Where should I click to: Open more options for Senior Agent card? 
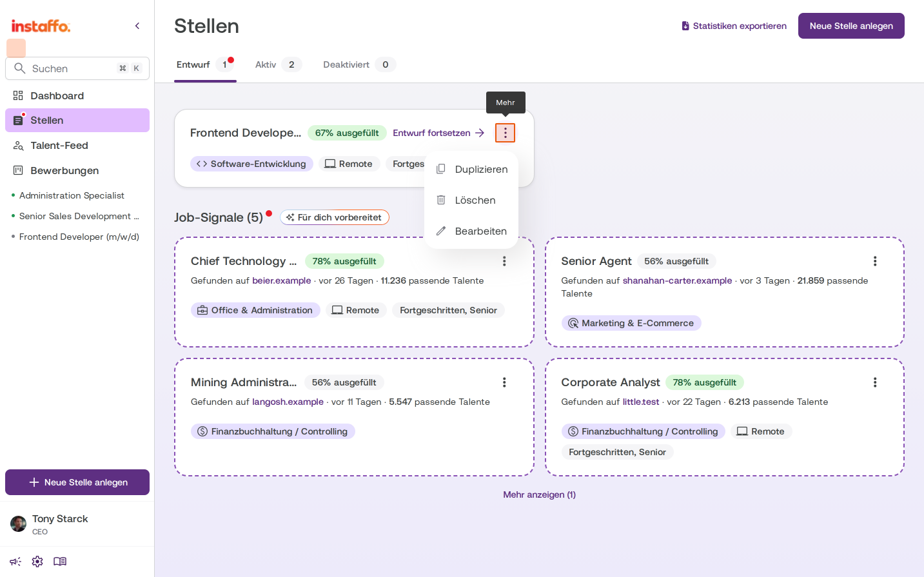click(875, 261)
